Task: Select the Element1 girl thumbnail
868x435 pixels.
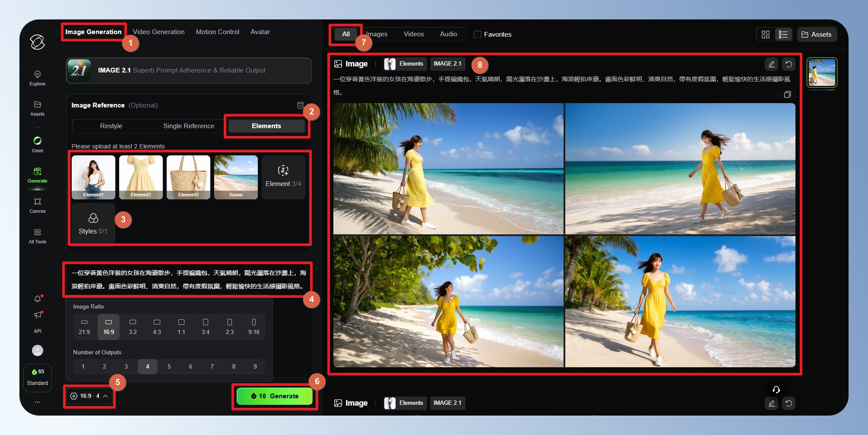Action: [x=93, y=177]
